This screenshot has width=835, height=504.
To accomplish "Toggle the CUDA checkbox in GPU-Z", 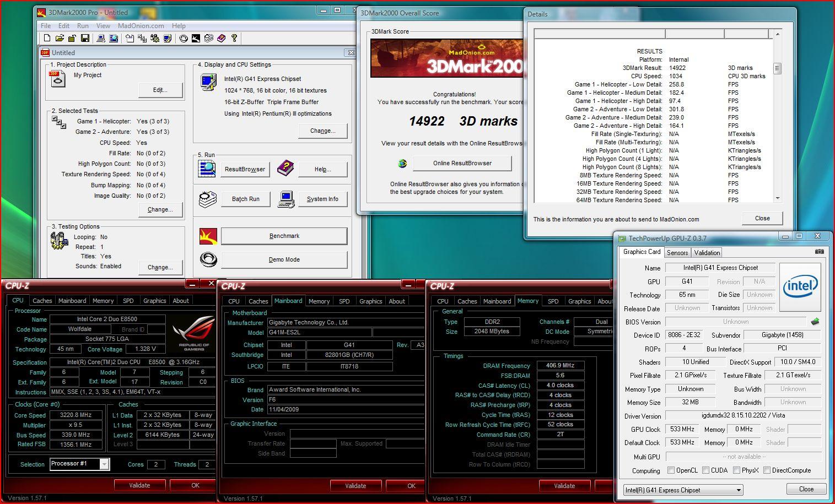I will click(x=705, y=470).
